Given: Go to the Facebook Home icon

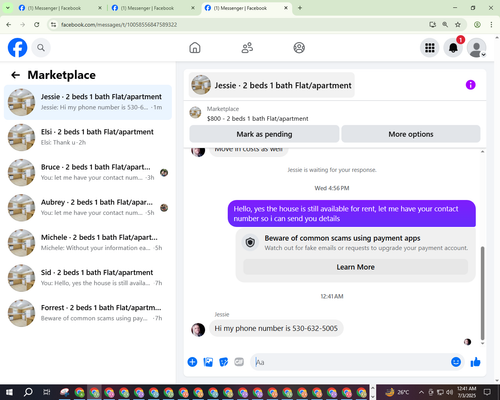Looking at the screenshot, I should pyautogui.click(x=195, y=48).
